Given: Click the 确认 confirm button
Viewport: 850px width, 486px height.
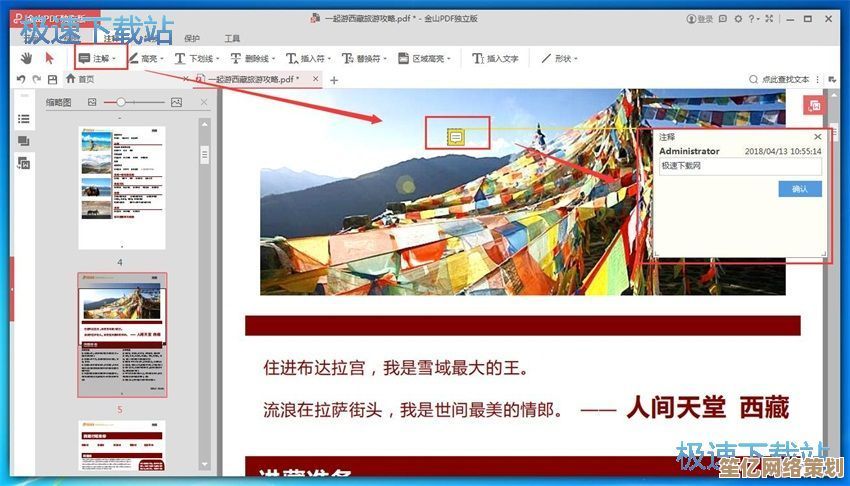Looking at the screenshot, I should pyautogui.click(x=799, y=188).
